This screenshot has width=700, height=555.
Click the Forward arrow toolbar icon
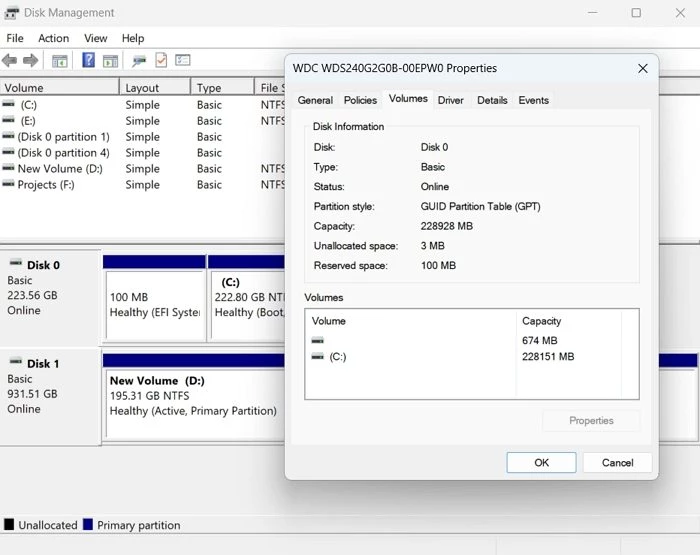(x=30, y=60)
